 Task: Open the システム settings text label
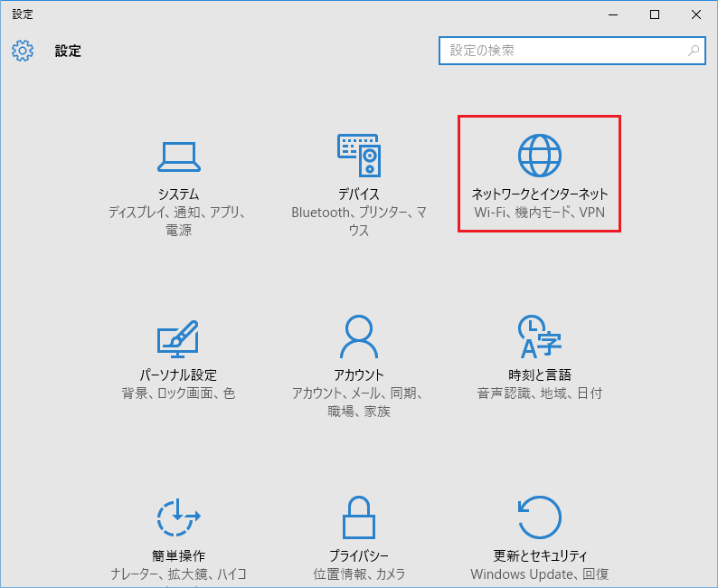click(178, 194)
